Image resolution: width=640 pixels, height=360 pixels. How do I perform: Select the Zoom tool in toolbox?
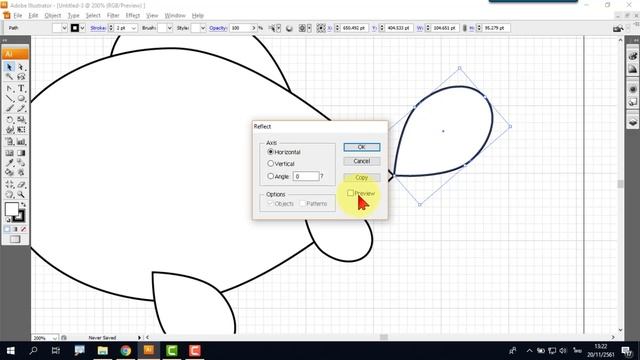pyautogui.click(x=21, y=195)
